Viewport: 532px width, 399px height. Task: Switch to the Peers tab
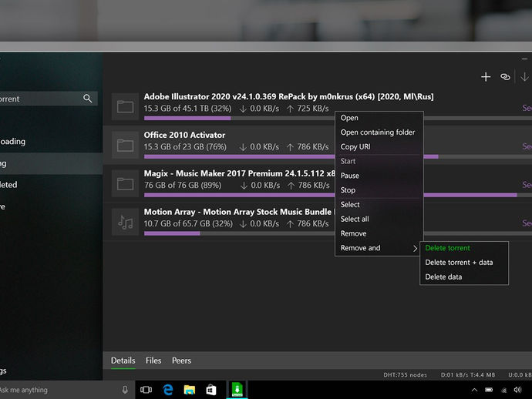(181, 360)
